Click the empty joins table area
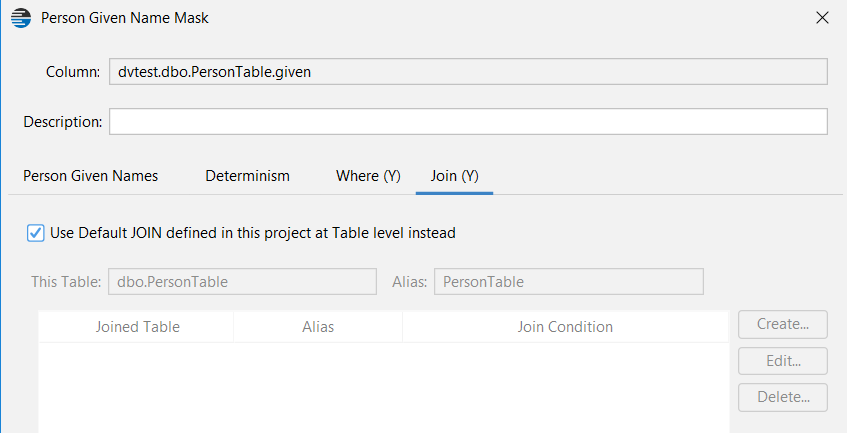Screen dimensions: 847x433 (384, 388)
